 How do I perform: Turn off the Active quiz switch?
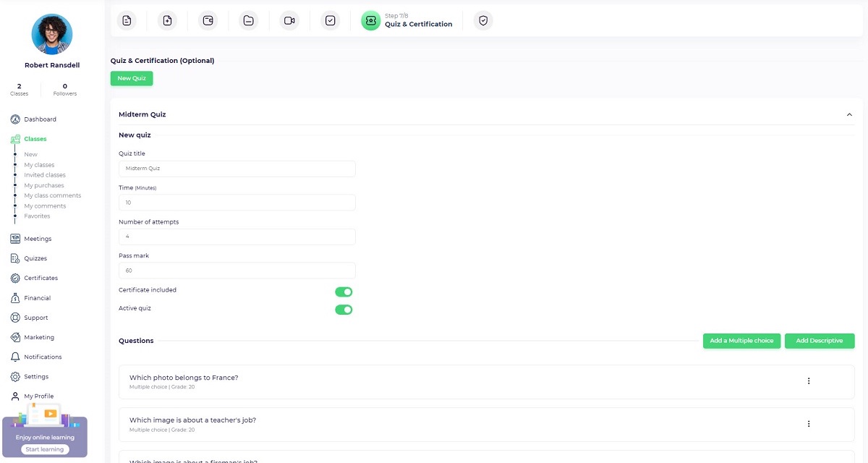coord(344,310)
